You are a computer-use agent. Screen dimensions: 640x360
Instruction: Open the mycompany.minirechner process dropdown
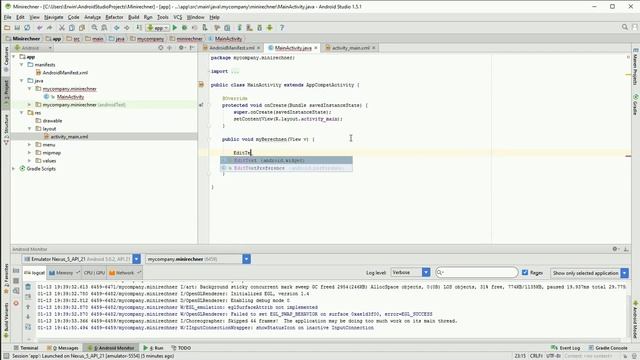click(198, 259)
